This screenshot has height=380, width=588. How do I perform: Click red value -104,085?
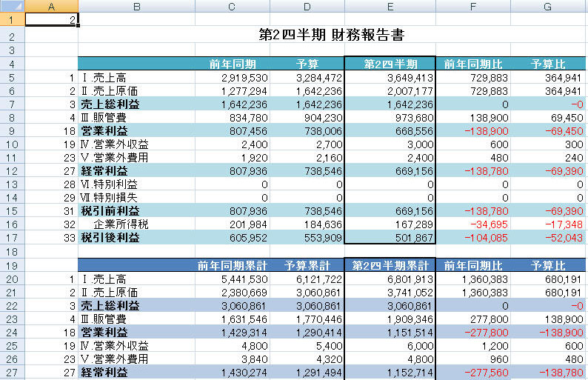pos(487,238)
